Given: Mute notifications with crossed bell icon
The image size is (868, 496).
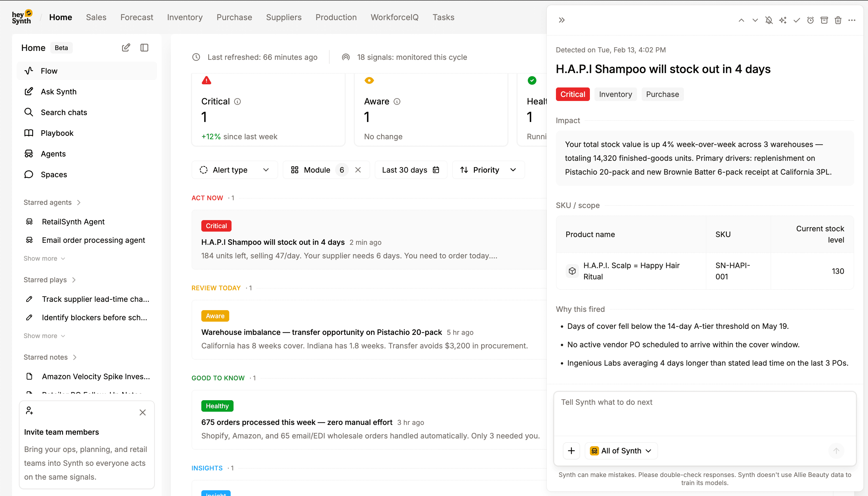Looking at the screenshot, I should tap(769, 20).
